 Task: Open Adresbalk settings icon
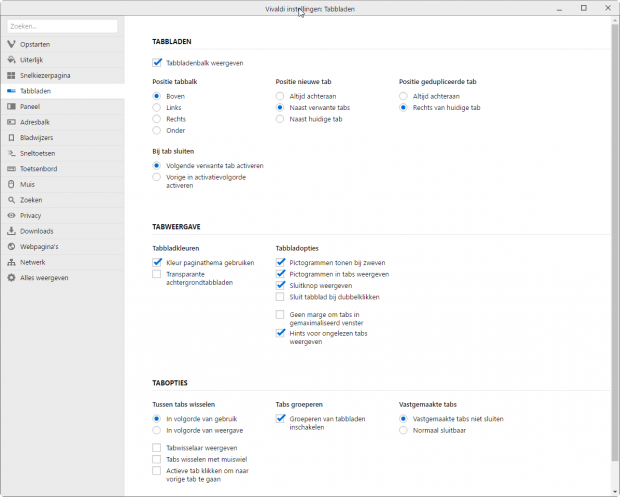11,122
